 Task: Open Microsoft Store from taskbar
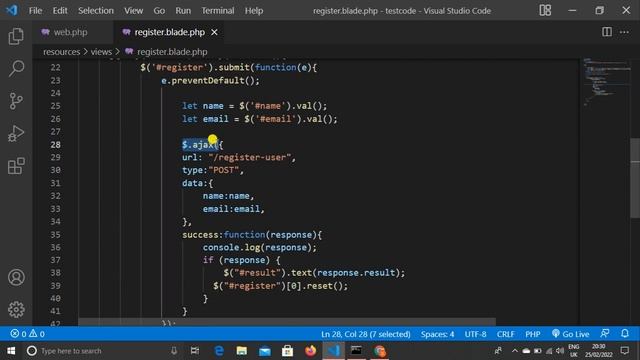click(x=287, y=351)
